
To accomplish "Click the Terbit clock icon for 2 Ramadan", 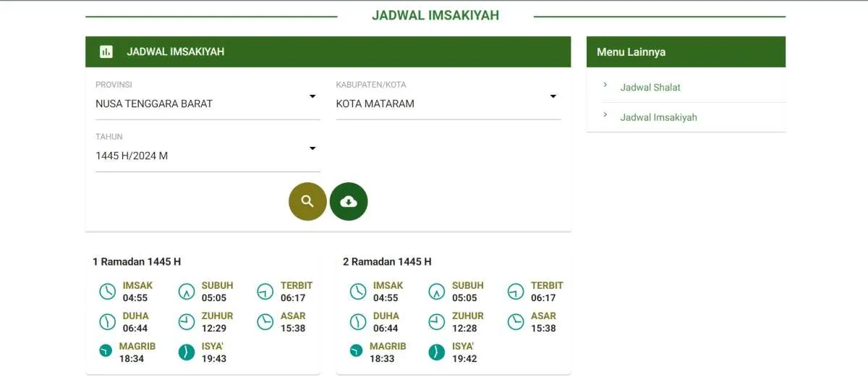I will click(x=516, y=292).
